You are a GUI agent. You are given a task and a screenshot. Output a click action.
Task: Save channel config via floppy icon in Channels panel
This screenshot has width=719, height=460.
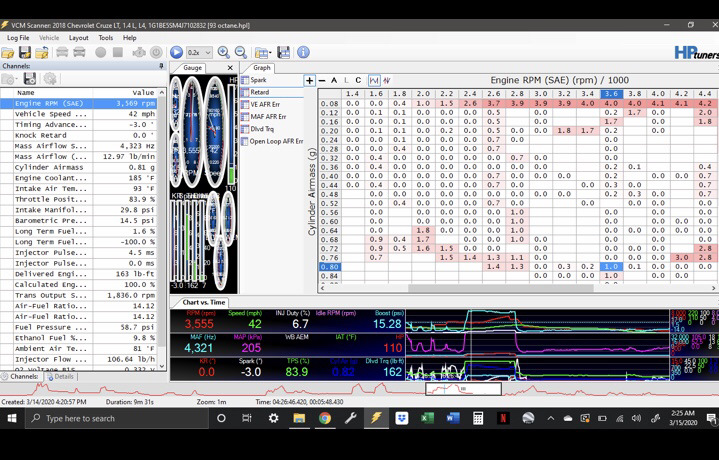tap(30, 79)
